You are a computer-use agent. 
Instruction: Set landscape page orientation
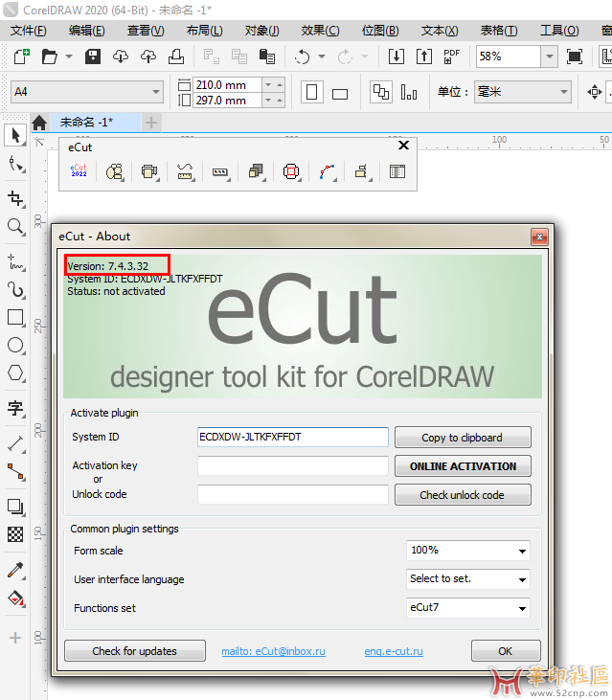340,94
